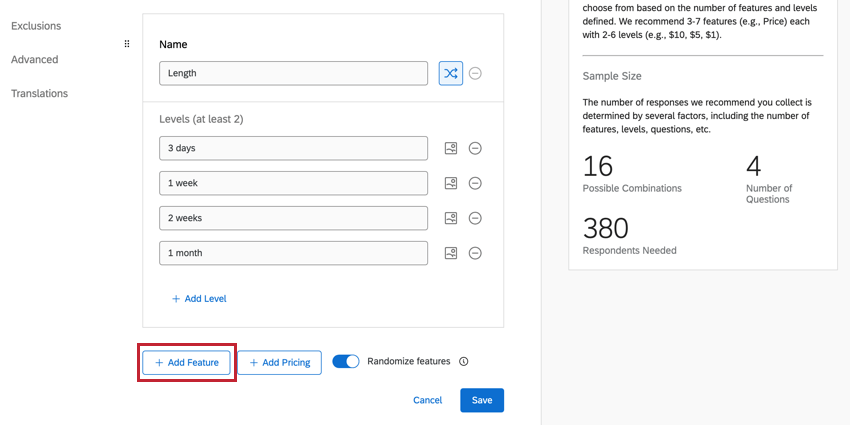Toggle the Randomize features switch
Image resolution: width=850 pixels, height=425 pixels.
(x=346, y=362)
